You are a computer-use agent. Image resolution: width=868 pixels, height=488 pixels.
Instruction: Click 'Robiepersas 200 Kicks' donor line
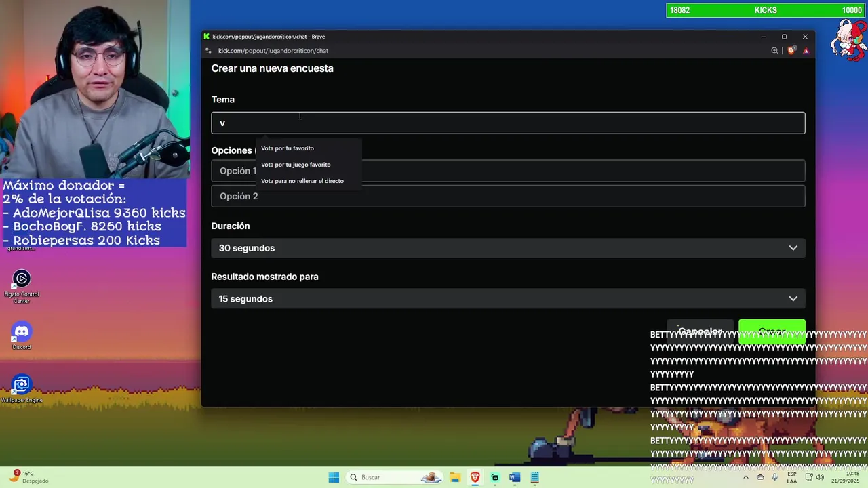point(82,241)
